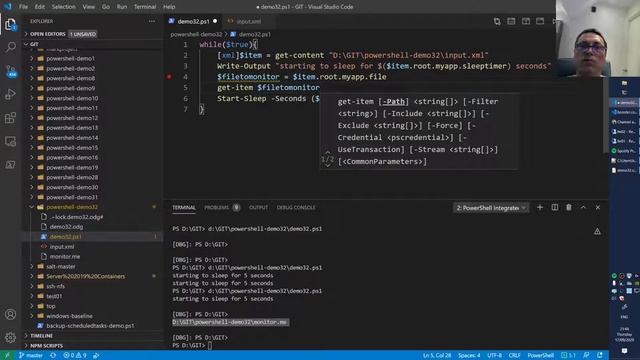
Task: Add a new terminal with plus icon
Action: coord(540,207)
